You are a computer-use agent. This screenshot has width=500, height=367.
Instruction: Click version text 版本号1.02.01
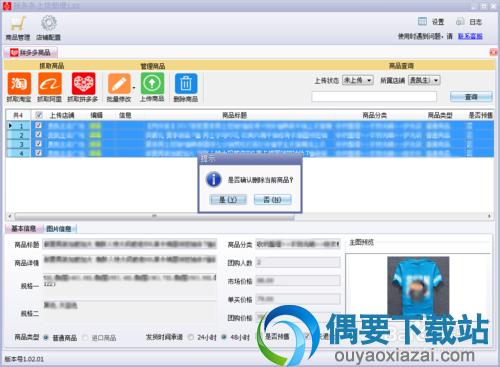[24, 359]
